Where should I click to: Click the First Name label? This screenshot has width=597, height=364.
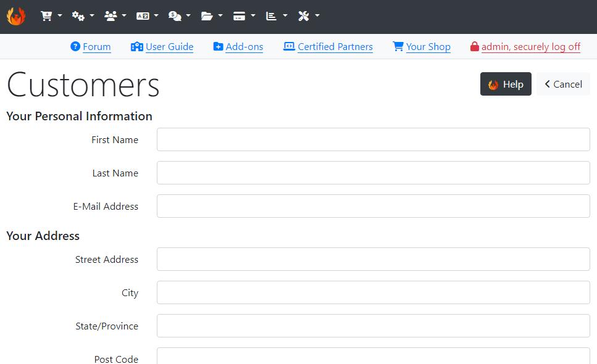coord(115,140)
